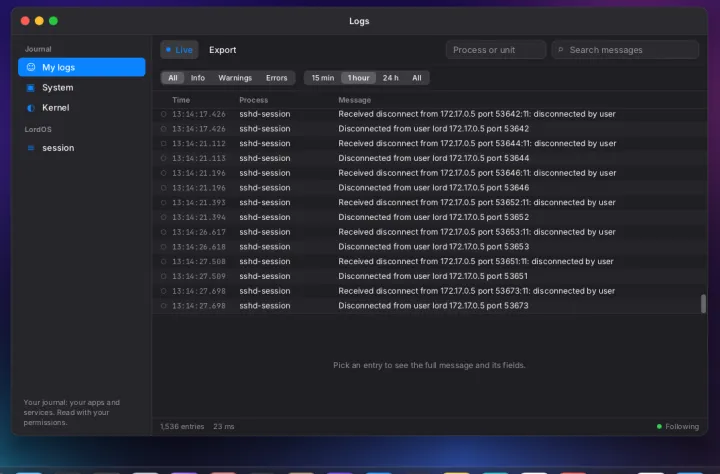Click the 1,536 entries status text
This screenshot has height=474, width=720.
coord(182,427)
